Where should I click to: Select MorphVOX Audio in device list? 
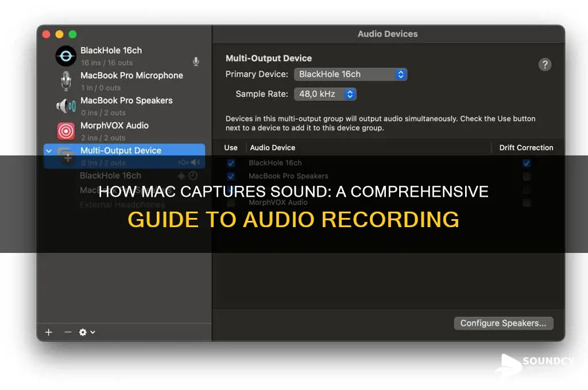pyautogui.click(x=125, y=131)
